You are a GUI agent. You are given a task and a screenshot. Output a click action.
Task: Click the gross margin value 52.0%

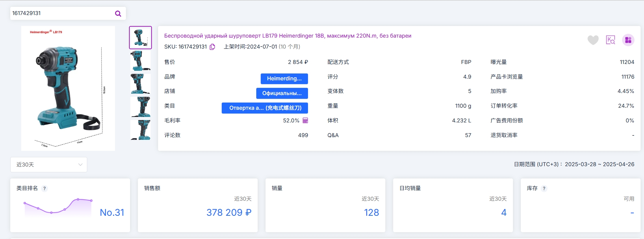click(291, 120)
